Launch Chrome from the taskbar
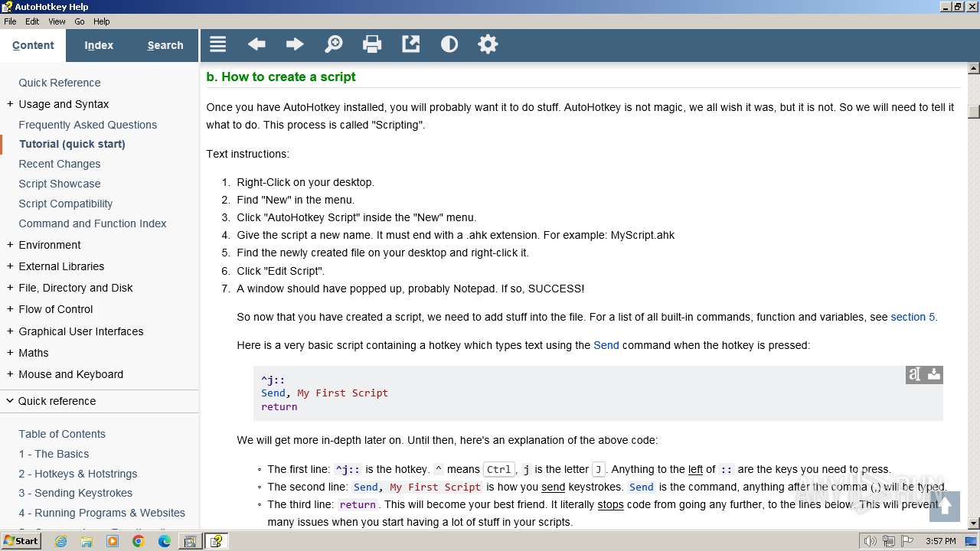The image size is (980, 551). pyautogui.click(x=139, y=541)
